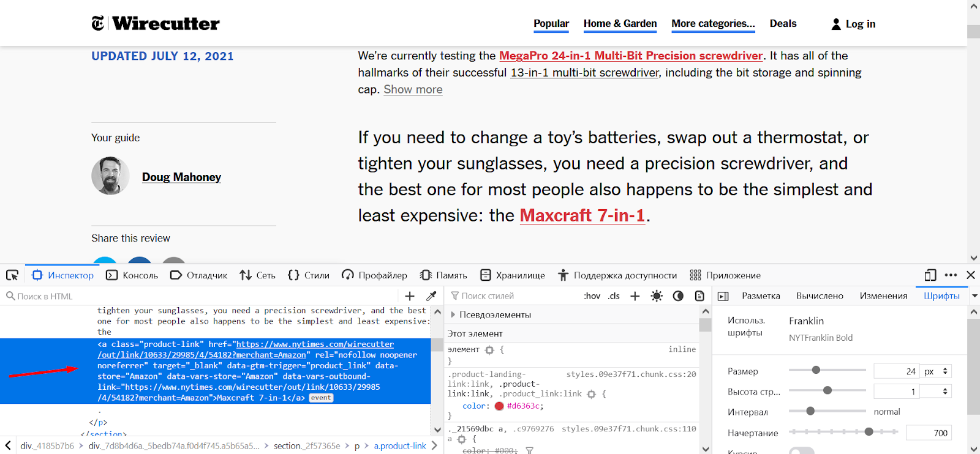Open the Вычислено computed tab
The height and width of the screenshot is (454, 980).
point(820,296)
